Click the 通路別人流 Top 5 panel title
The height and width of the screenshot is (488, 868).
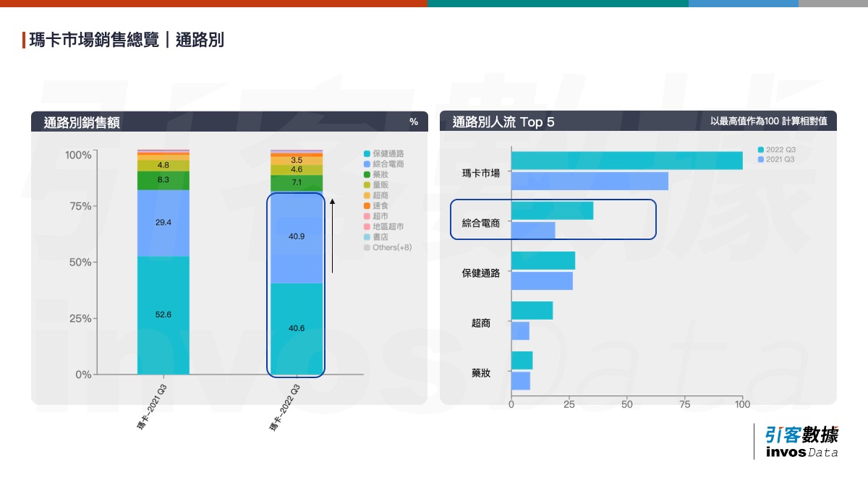coord(503,122)
